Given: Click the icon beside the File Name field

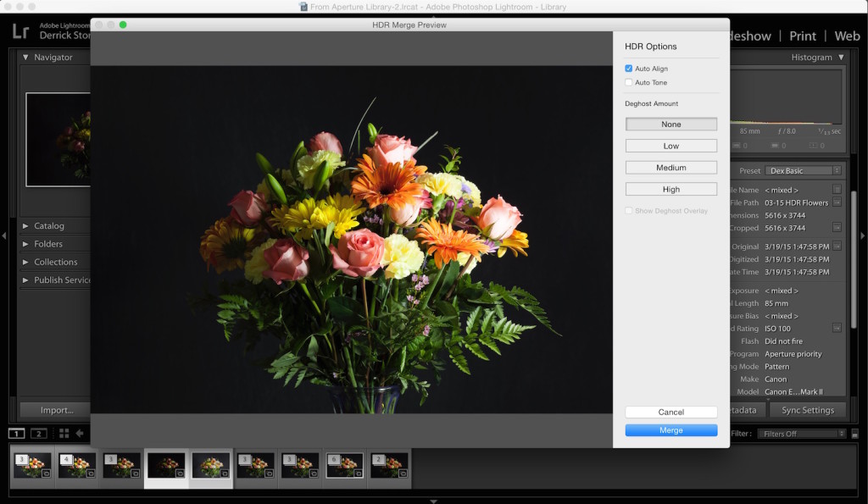Looking at the screenshot, I should tap(837, 190).
